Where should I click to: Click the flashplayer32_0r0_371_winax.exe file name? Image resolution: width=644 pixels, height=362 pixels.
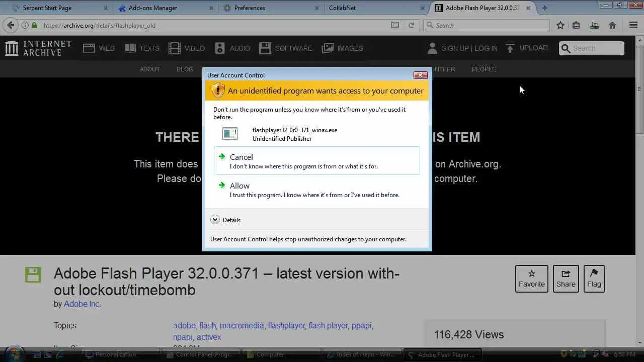295,130
